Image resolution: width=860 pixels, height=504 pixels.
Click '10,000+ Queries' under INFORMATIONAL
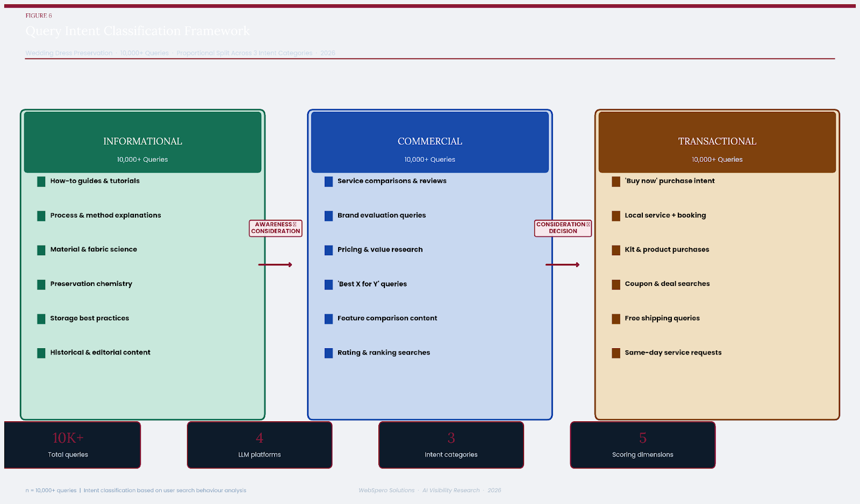(x=142, y=160)
